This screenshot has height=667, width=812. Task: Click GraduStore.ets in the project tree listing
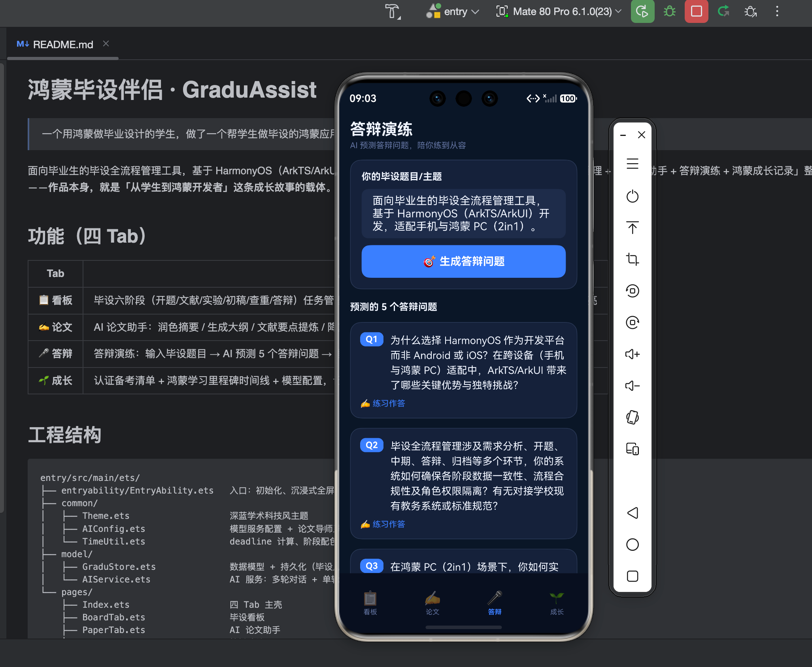click(x=119, y=567)
